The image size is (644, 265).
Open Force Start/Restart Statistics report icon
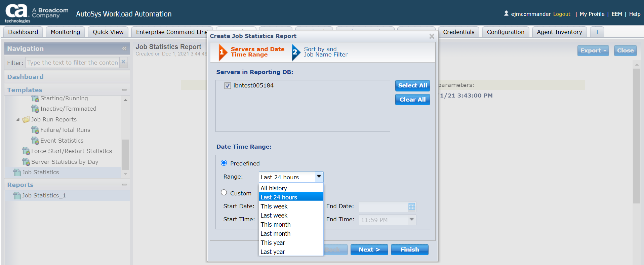[x=26, y=151]
